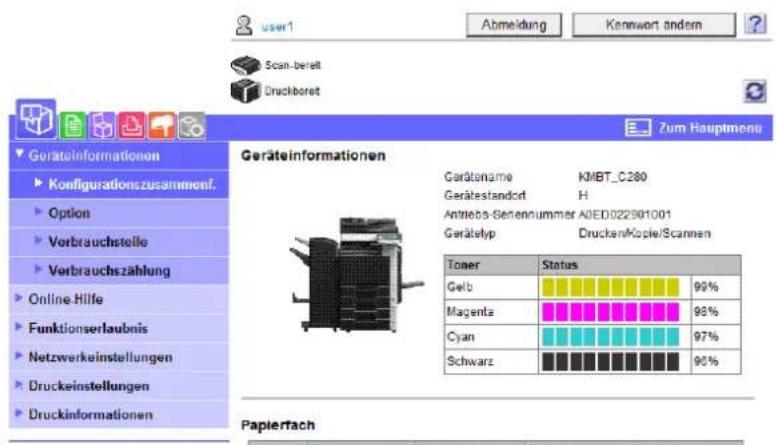Click the Gerätestandort value H
Image resolution: width=776 pixels, height=445 pixels.
coord(583,196)
